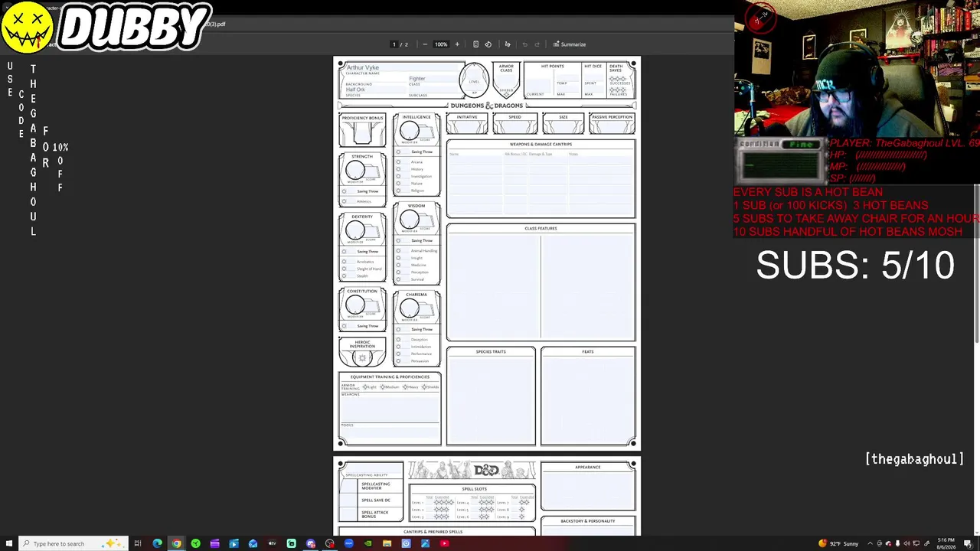The height and width of the screenshot is (551, 980).
Task: Toggle Intelligence Saving Throw proficiency bubble
Action: (x=398, y=152)
